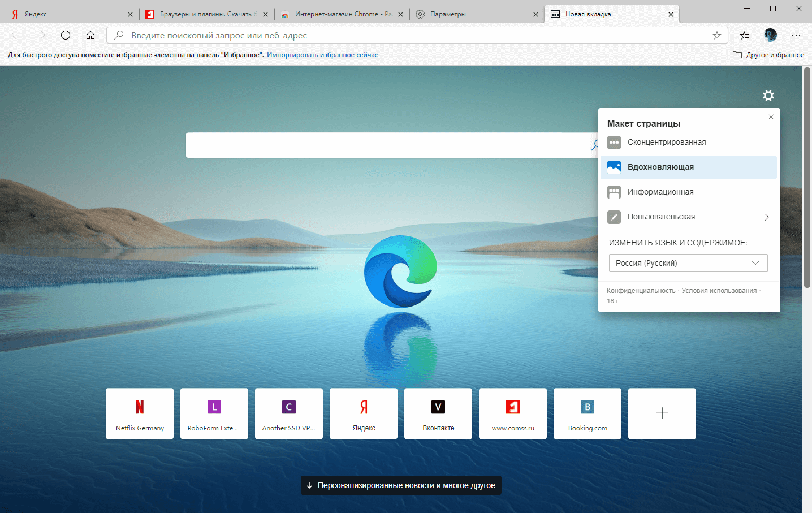
Task: Open the Условия использования link
Action: [x=719, y=291]
